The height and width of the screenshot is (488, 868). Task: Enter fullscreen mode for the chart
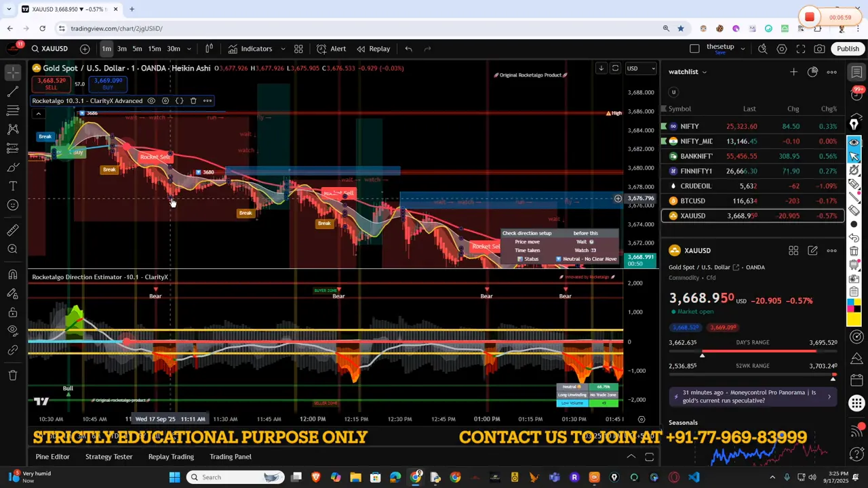pyautogui.click(x=801, y=49)
